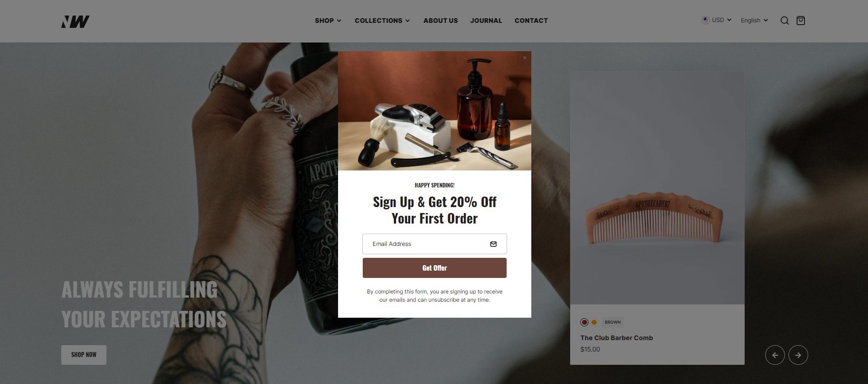Viewport: 868px width, 384px height.
Task: Open the search icon in header
Action: (x=784, y=21)
